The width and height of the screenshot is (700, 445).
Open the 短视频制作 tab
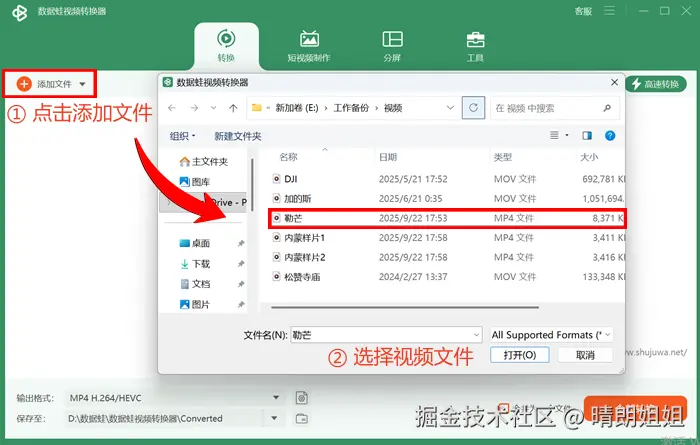(309, 46)
